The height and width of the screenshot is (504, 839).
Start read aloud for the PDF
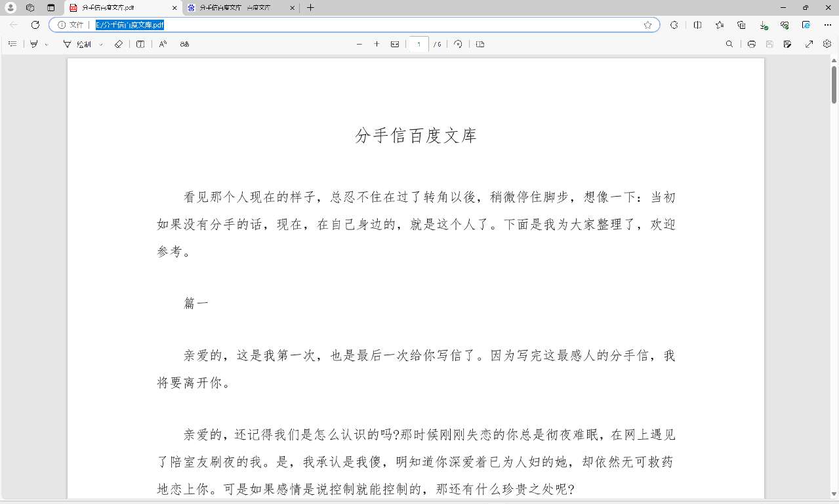tap(163, 44)
